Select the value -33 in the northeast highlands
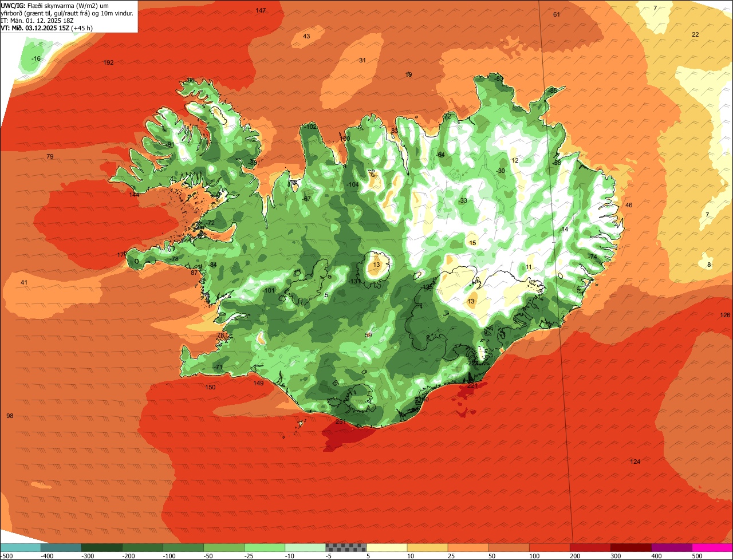This screenshot has height=560, width=733. click(462, 200)
